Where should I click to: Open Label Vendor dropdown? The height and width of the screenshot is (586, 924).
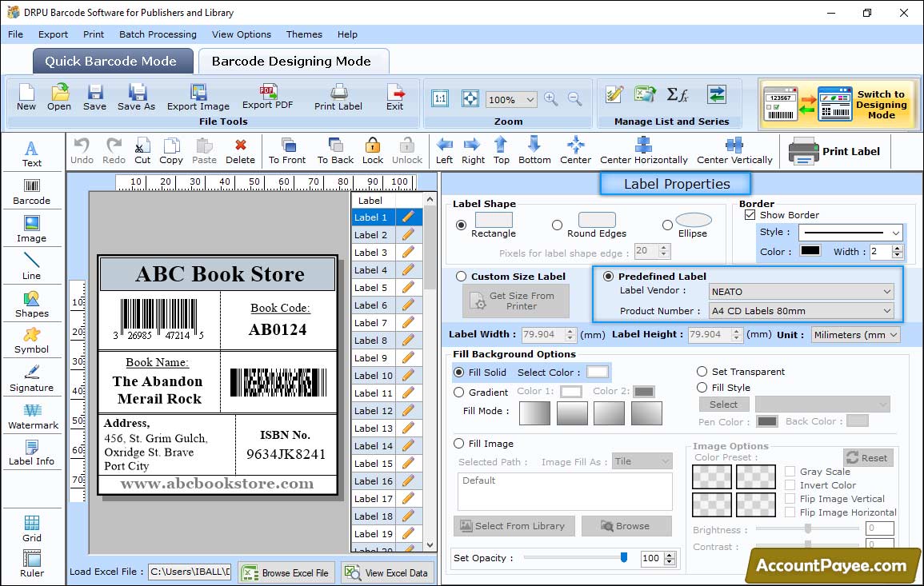[887, 292]
